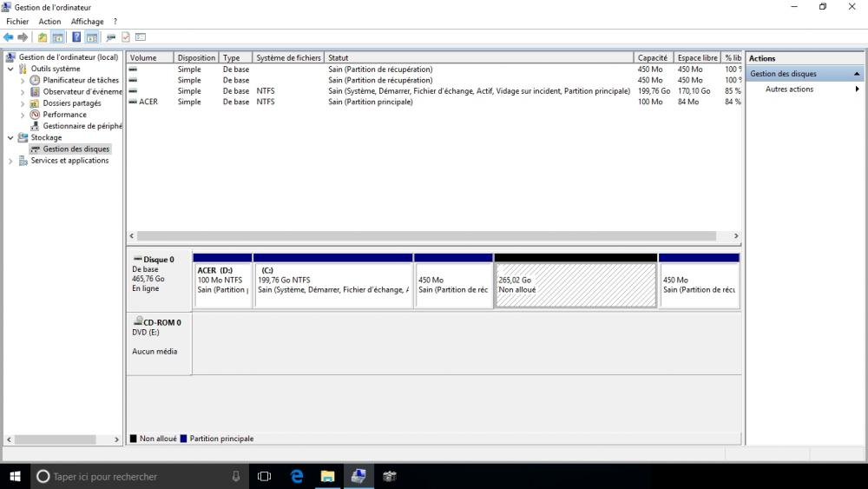Click blue Partition principale legend swatch
This screenshot has width=868, height=489.
tap(183, 439)
